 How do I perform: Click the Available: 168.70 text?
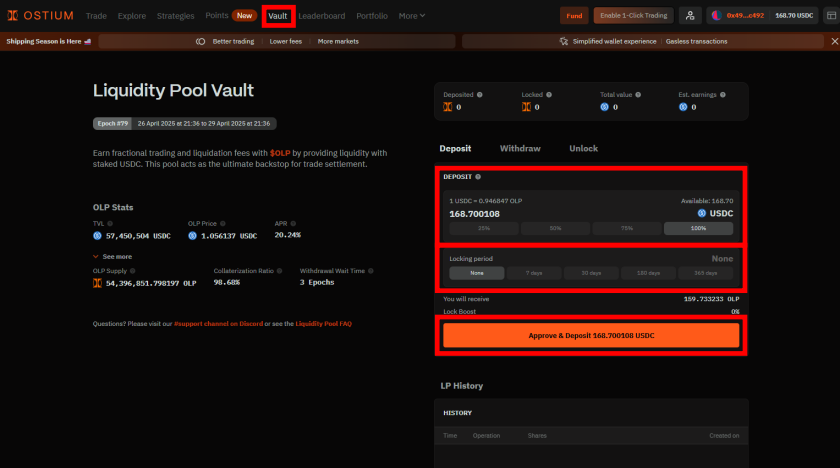[x=707, y=201]
